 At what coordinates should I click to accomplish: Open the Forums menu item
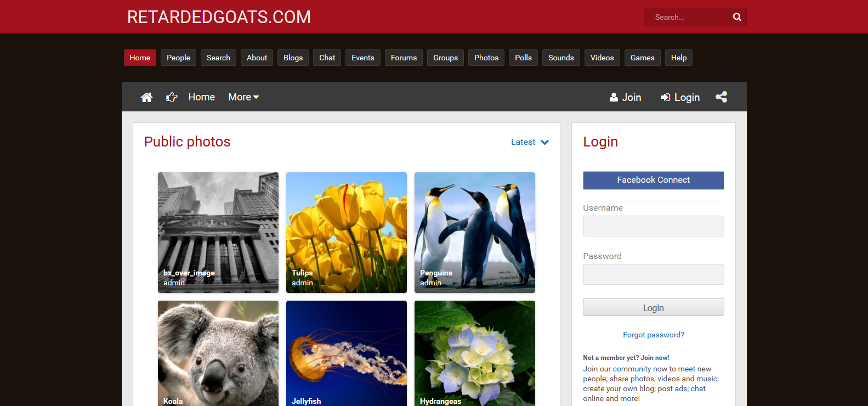[404, 58]
